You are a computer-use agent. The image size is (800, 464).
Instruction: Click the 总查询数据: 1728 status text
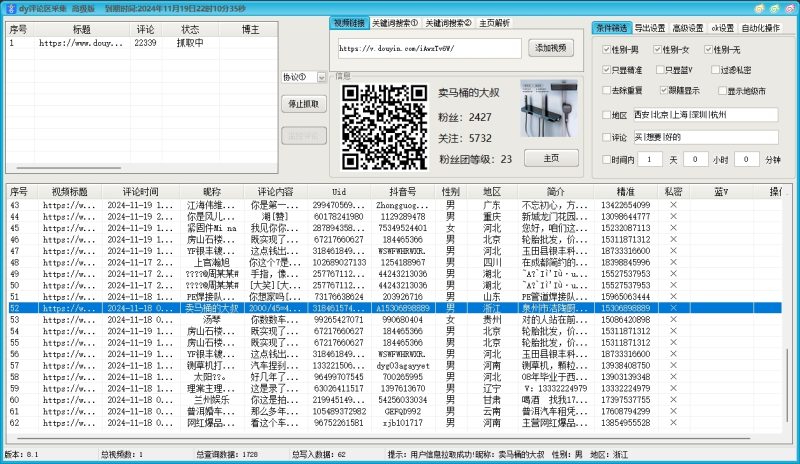[x=227, y=454]
